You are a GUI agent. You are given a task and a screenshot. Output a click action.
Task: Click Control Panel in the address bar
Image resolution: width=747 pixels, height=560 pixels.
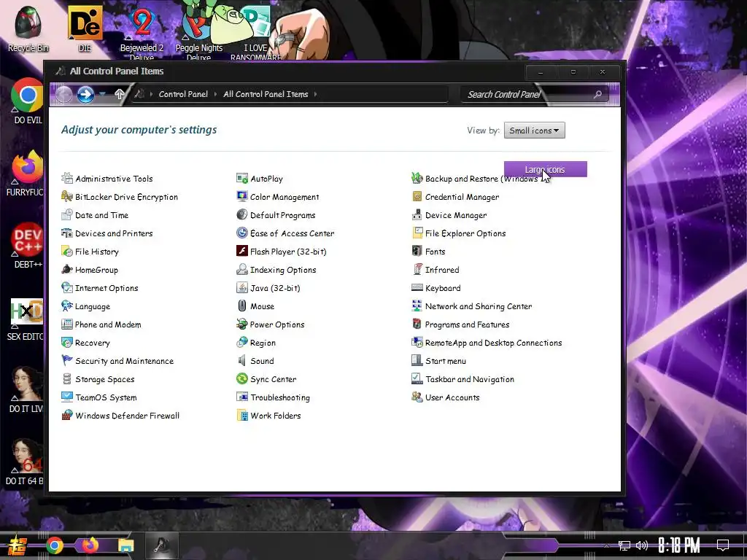[183, 94]
